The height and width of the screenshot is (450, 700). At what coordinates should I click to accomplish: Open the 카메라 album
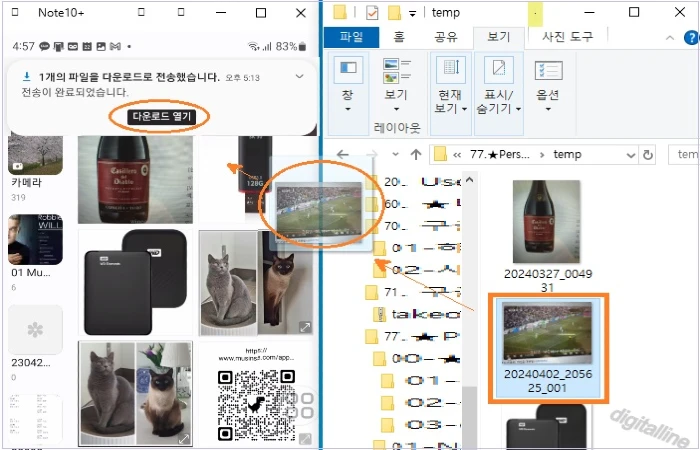(x=35, y=155)
